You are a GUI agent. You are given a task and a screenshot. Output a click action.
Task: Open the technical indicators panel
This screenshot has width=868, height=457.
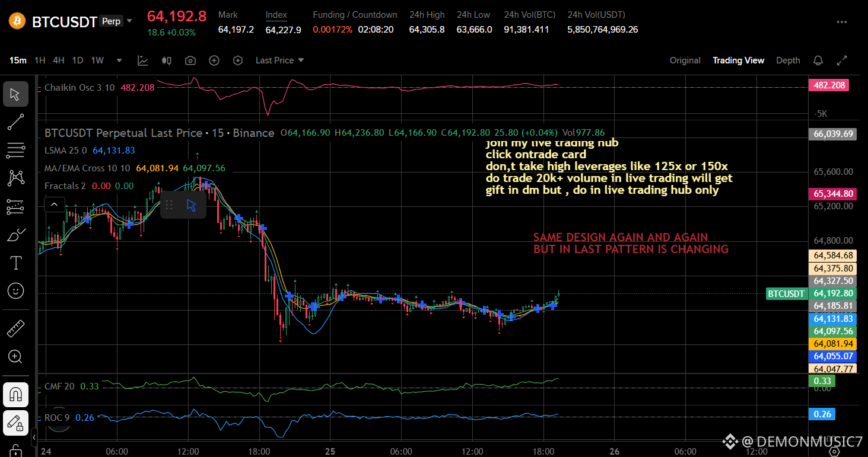143,60
